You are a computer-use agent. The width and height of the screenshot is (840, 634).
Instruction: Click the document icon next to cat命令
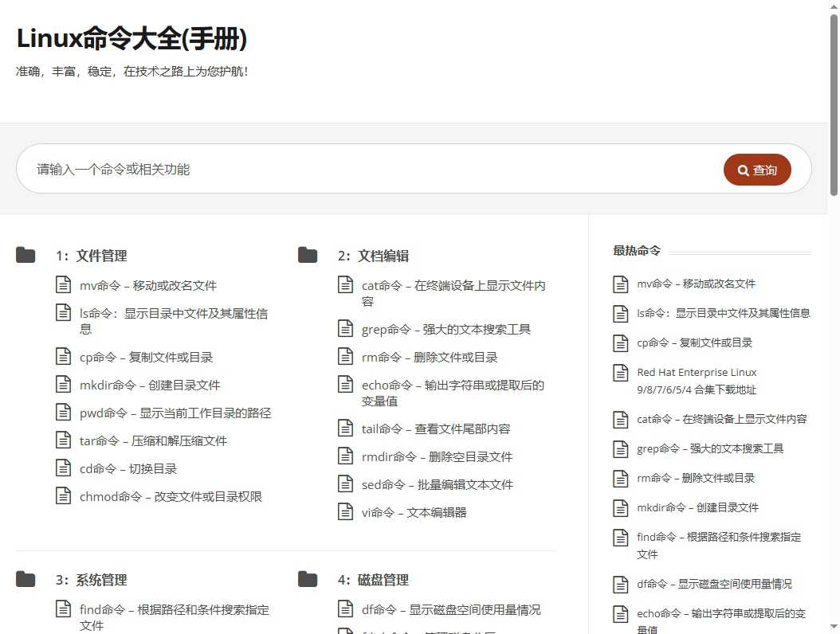tap(345, 284)
